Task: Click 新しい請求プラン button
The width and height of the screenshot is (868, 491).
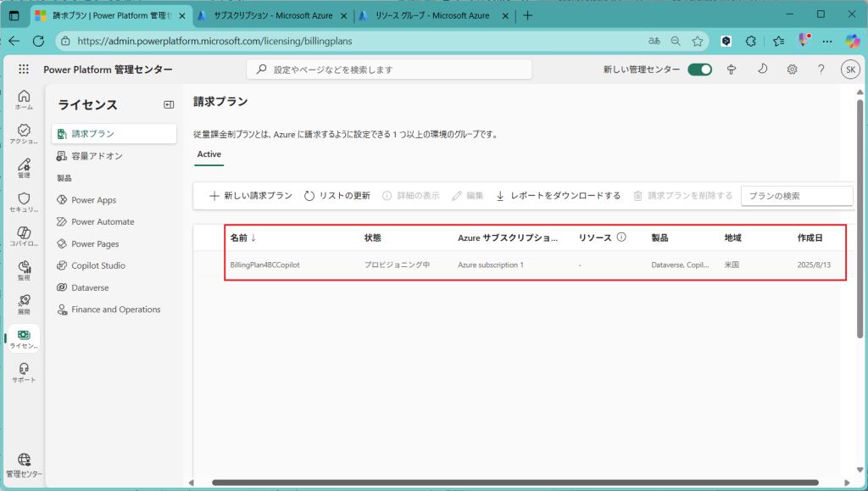Action: coord(250,195)
